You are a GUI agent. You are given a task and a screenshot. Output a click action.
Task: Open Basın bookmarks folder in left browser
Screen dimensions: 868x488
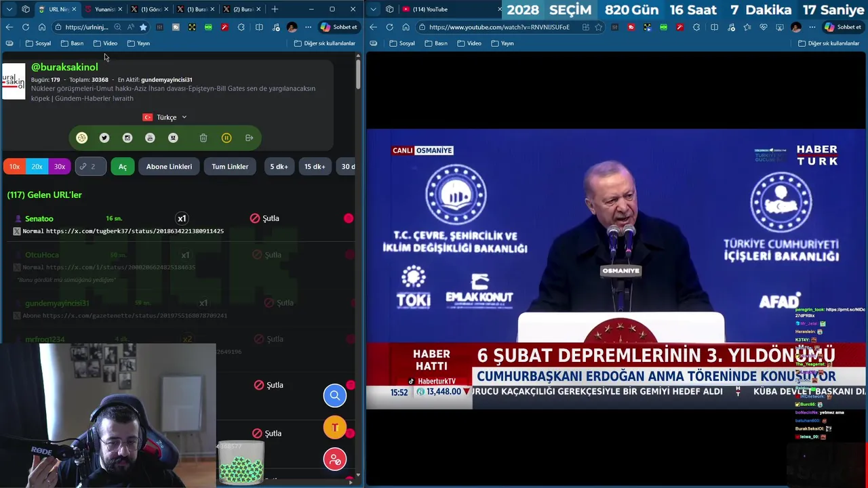click(x=72, y=43)
